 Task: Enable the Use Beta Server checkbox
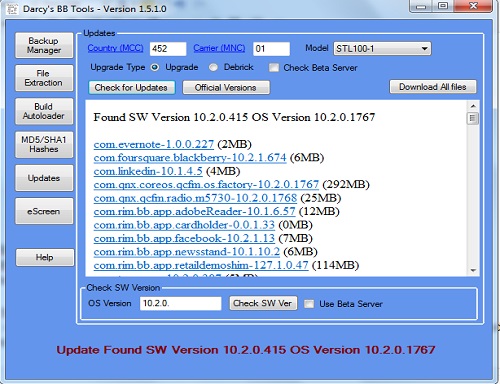[309, 304]
